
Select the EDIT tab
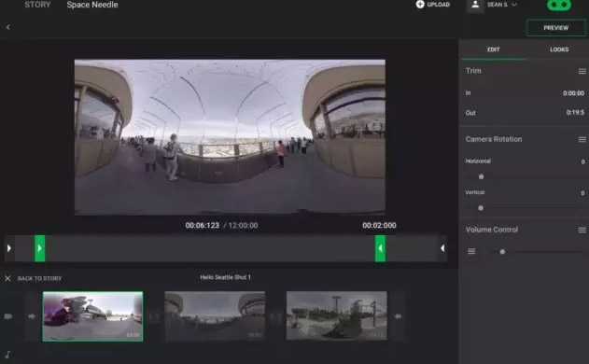tap(493, 49)
